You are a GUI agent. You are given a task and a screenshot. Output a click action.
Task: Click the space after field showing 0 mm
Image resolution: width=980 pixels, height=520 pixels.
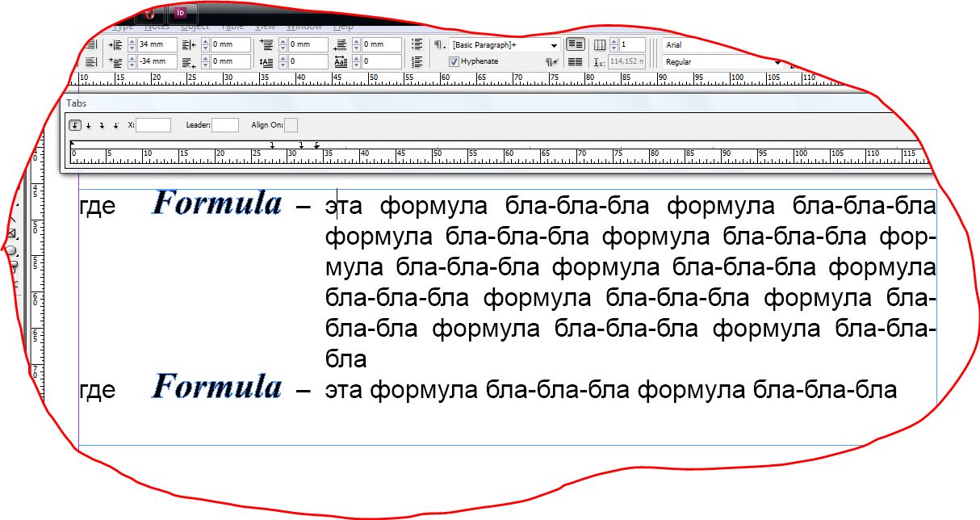click(381, 44)
